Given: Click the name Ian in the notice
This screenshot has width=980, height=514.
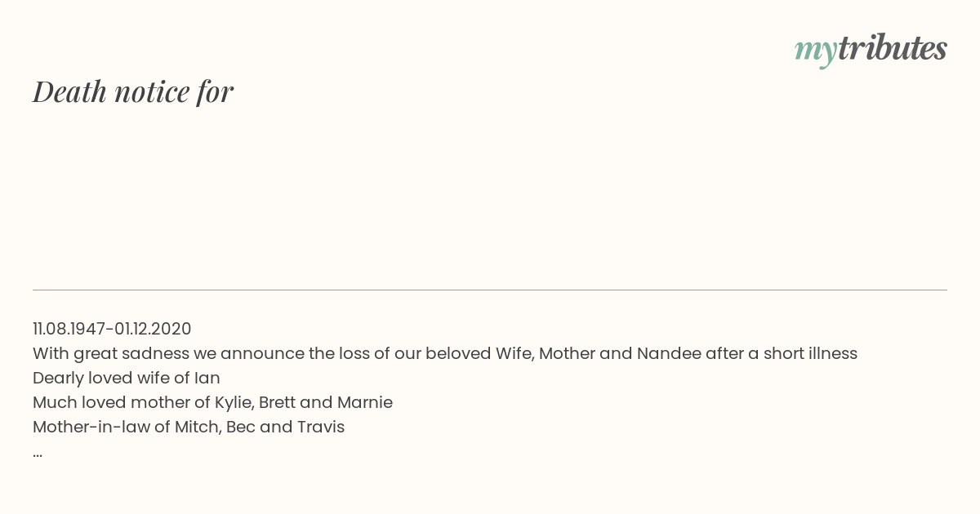Looking at the screenshot, I should [x=207, y=378].
